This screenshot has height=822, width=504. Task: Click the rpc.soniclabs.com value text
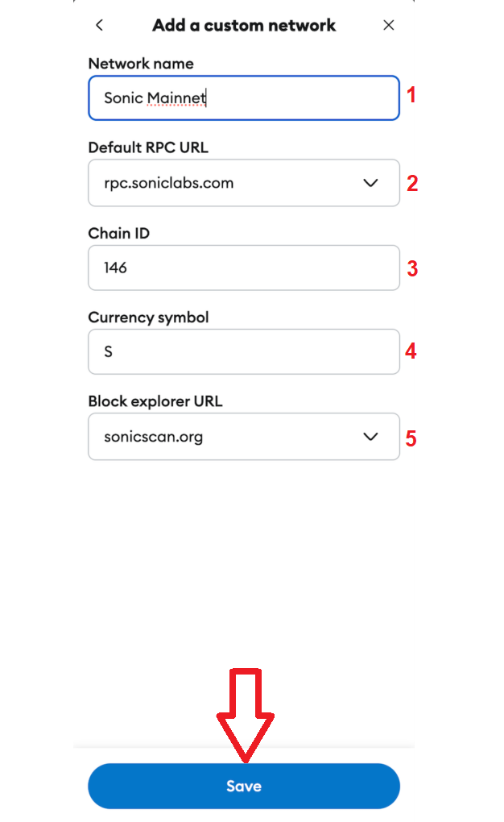169,183
